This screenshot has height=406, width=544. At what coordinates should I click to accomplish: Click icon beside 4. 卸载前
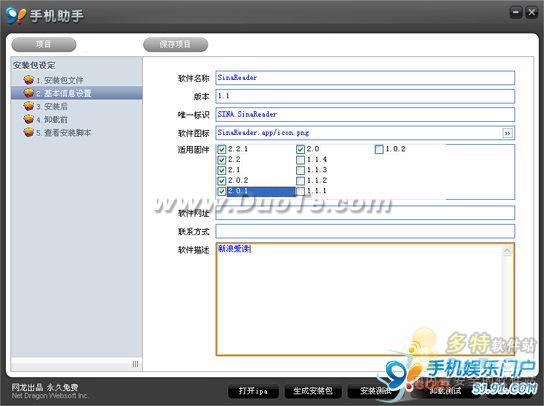pyautogui.click(x=28, y=119)
